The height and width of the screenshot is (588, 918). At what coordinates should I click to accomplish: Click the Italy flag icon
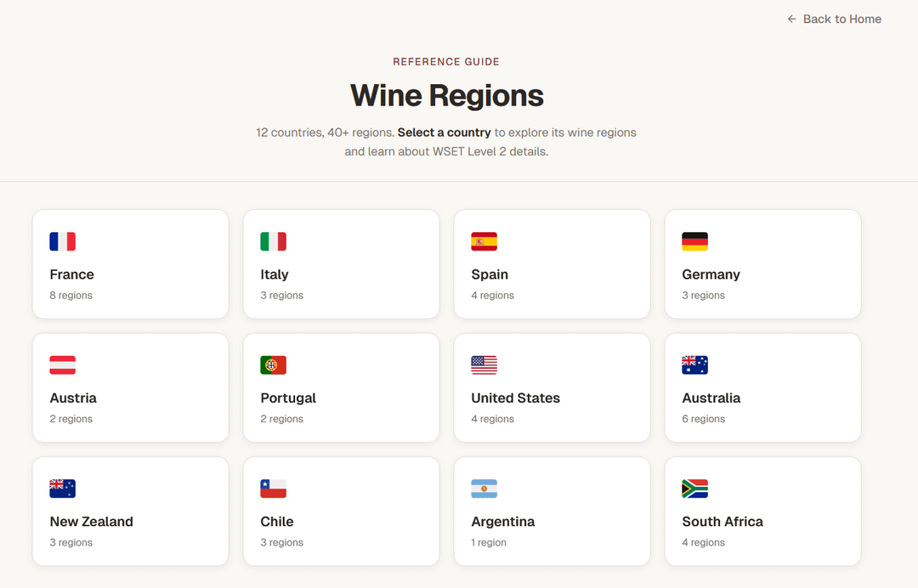coord(273,241)
